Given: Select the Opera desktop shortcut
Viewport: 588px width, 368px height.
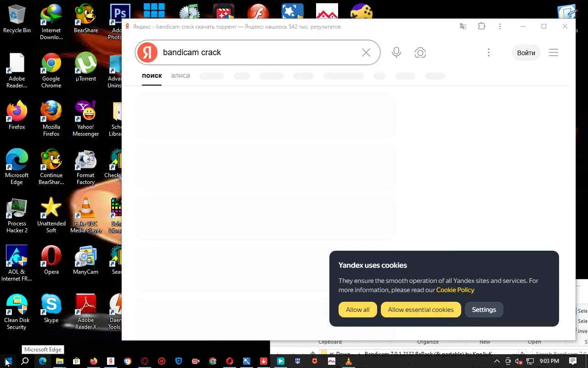Looking at the screenshot, I should [x=51, y=261].
